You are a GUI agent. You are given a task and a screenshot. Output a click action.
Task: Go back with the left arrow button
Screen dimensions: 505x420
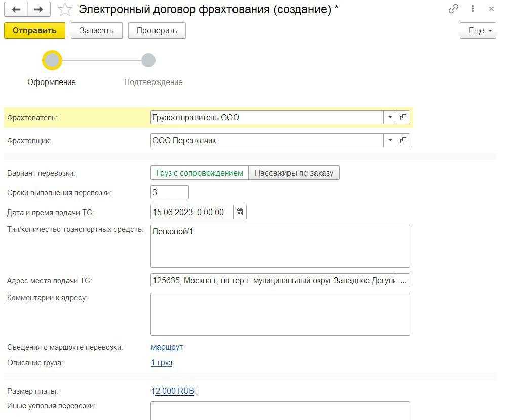point(16,9)
